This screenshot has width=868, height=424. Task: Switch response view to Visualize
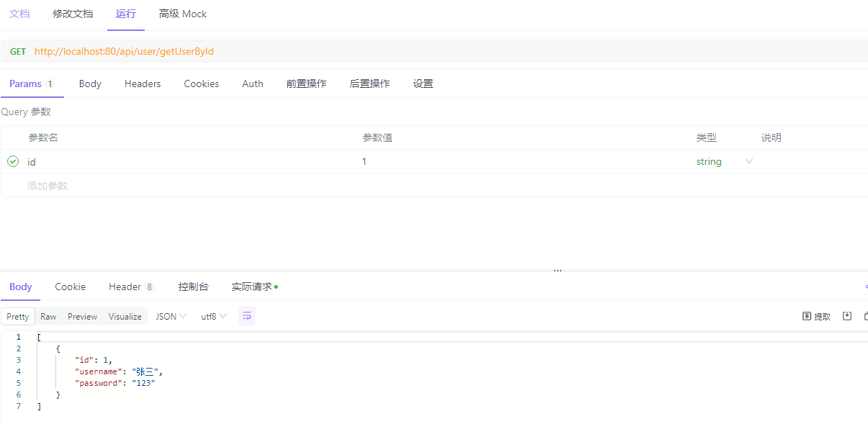click(x=125, y=316)
